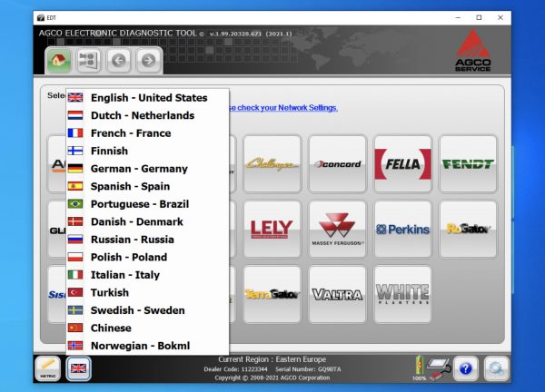Click the Dealer Code: 11223344 text

(x=235, y=369)
